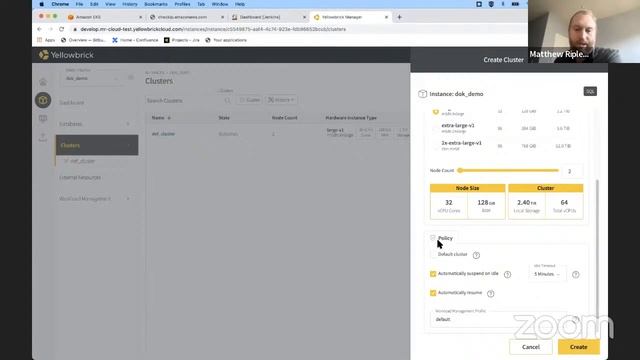Switch to amazonaws.com browser tab
640x360 pixels.
point(187,17)
